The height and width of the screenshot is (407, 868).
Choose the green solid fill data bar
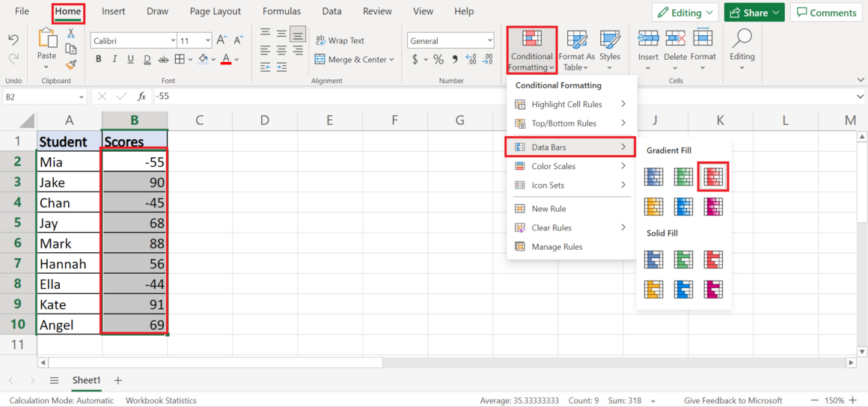point(683,260)
